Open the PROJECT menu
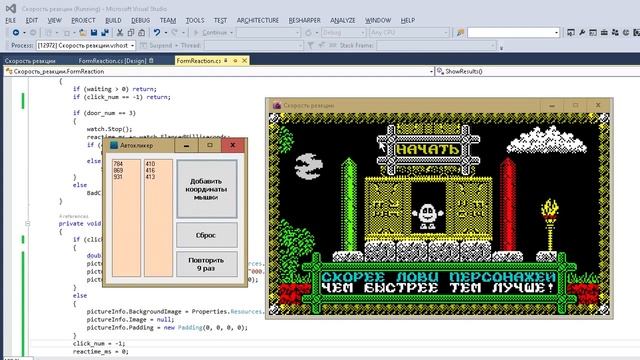Image resolution: width=640 pixels, height=360 pixels. [83, 20]
